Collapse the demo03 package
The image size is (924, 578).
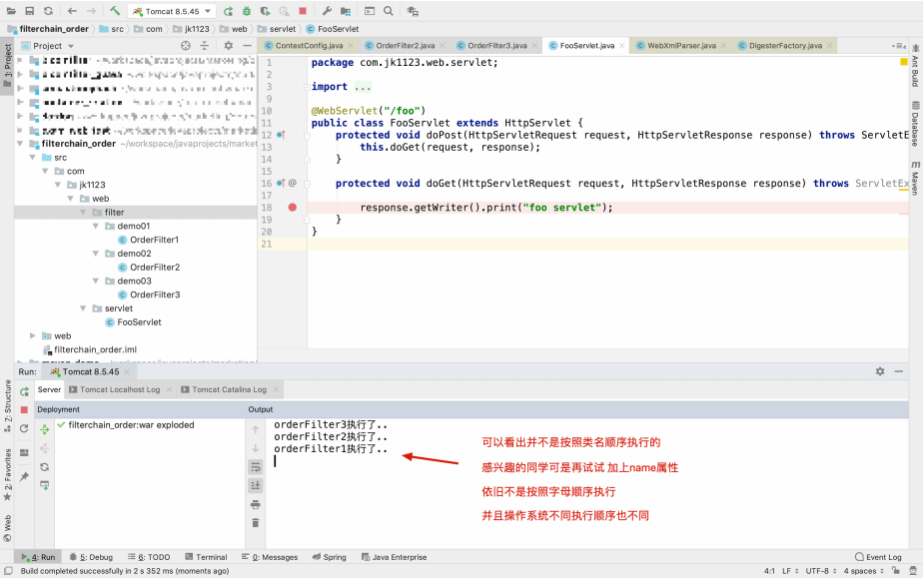[x=96, y=282]
